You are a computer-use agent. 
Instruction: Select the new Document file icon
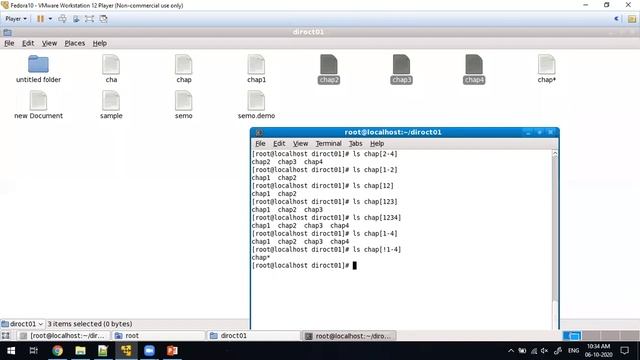tap(38, 100)
